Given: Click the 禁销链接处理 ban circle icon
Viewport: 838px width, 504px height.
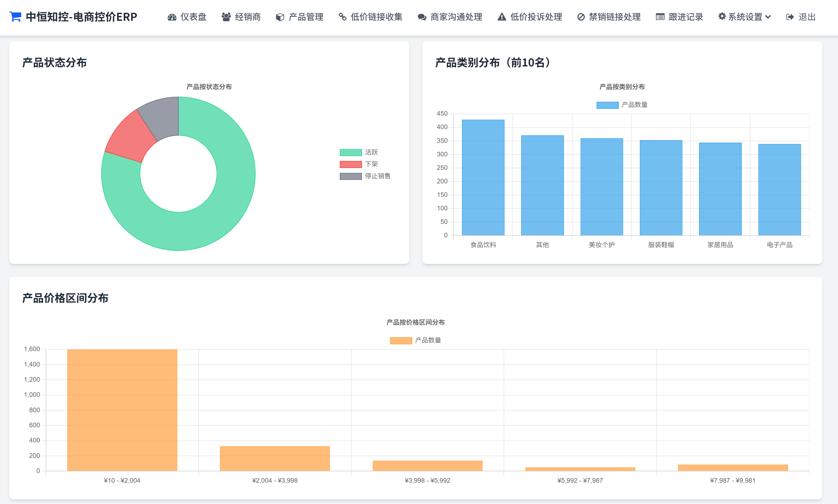Looking at the screenshot, I should (x=581, y=17).
